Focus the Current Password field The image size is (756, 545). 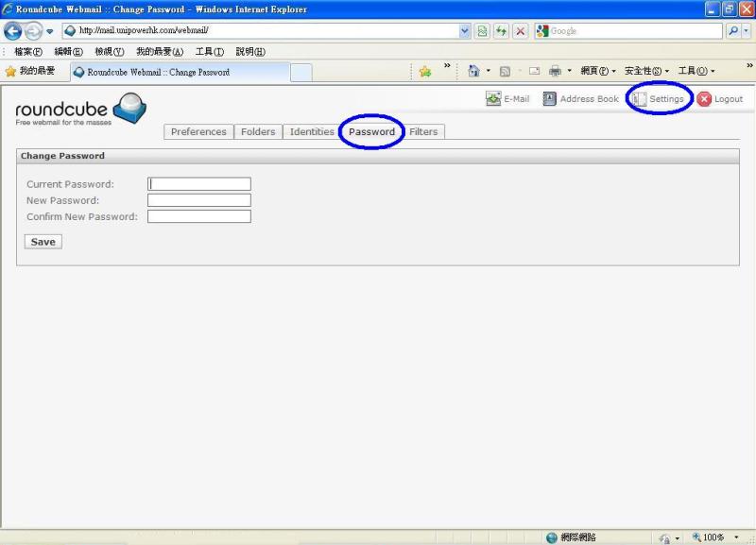(x=199, y=184)
